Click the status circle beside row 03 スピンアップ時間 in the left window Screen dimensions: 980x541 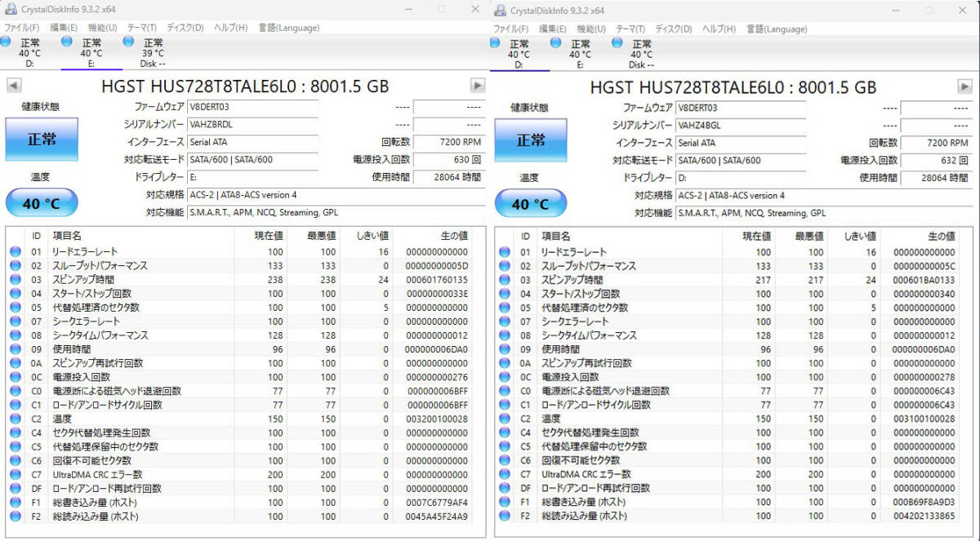pyautogui.click(x=15, y=280)
